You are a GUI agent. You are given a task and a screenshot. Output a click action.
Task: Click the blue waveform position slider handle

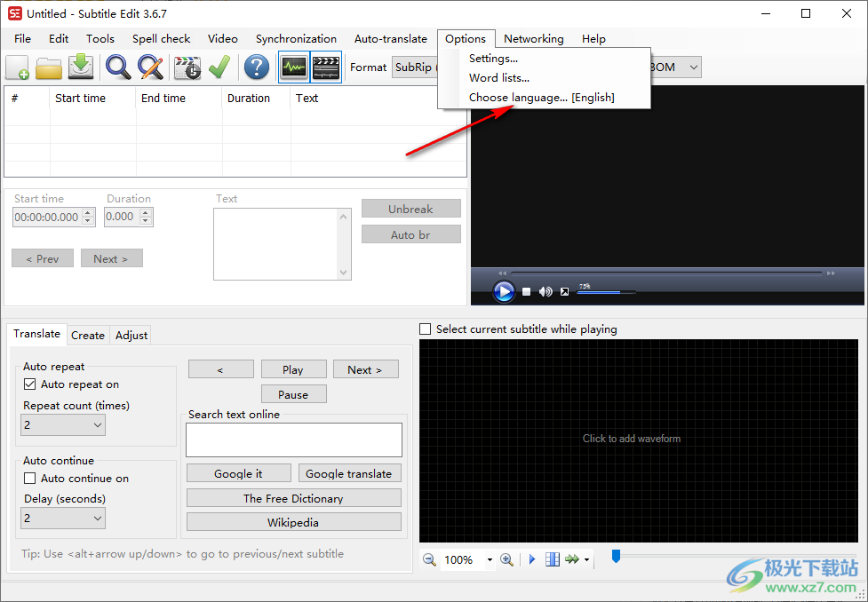616,556
